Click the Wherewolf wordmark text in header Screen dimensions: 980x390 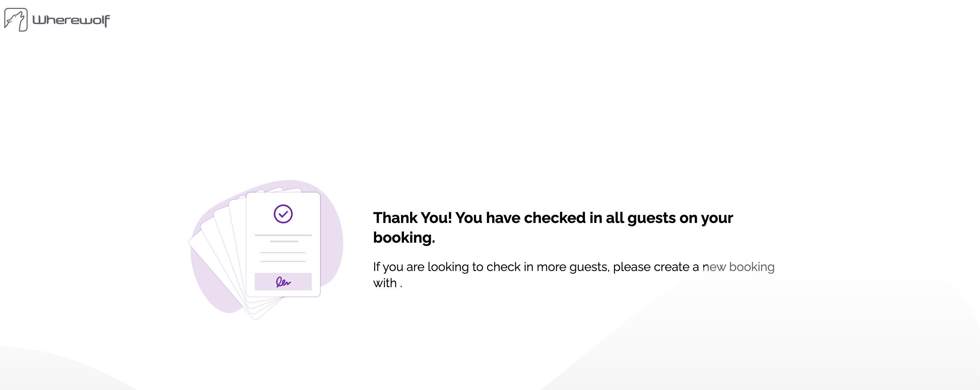click(x=71, y=20)
